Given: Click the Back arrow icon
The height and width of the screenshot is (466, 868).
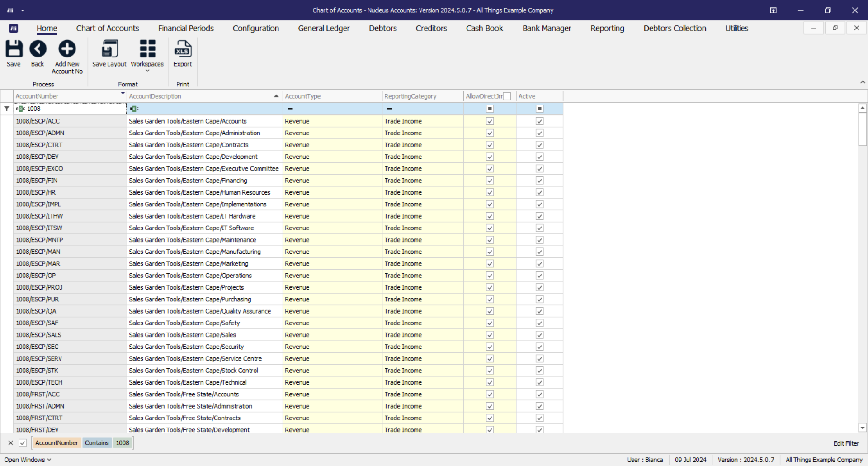Looking at the screenshot, I should [38, 49].
